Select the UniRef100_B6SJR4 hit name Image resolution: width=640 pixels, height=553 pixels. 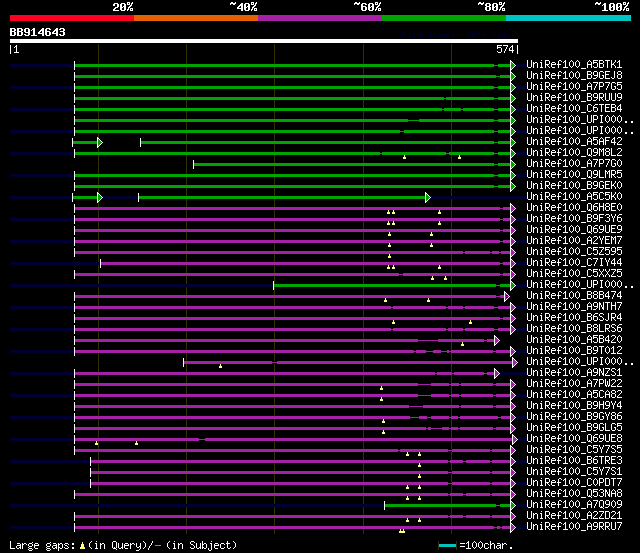pyautogui.click(x=574, y=318)
